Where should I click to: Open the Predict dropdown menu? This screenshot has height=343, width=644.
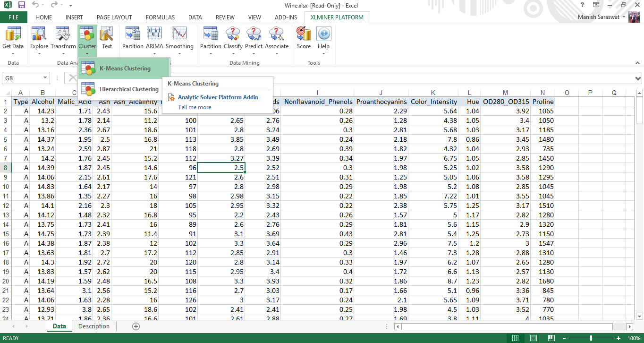click(x=254, y=53)
